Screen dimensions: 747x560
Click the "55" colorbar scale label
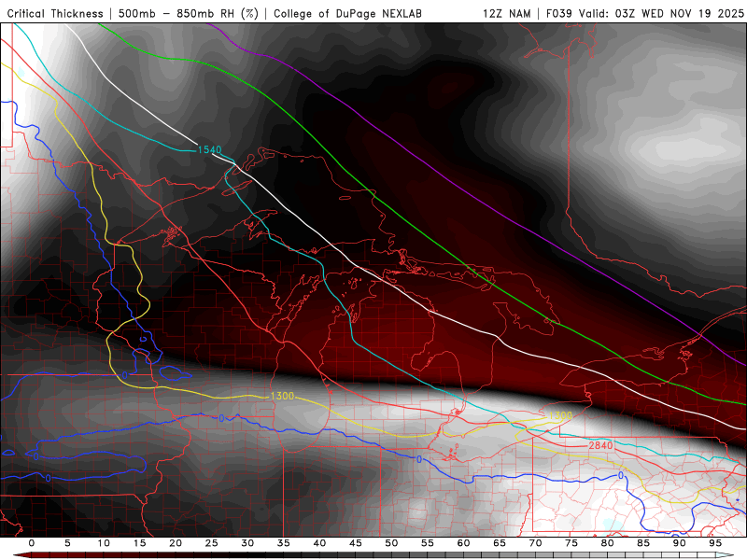(428, 543)
